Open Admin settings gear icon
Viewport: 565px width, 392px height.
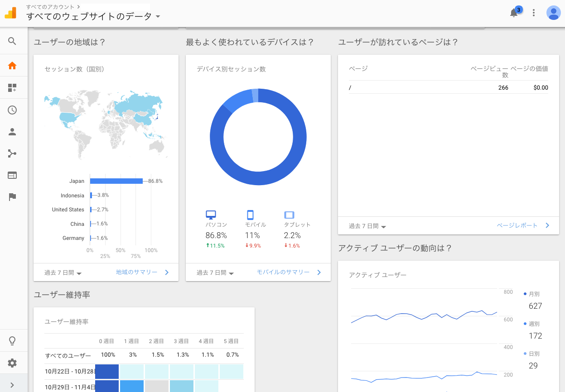coord(12,363)
